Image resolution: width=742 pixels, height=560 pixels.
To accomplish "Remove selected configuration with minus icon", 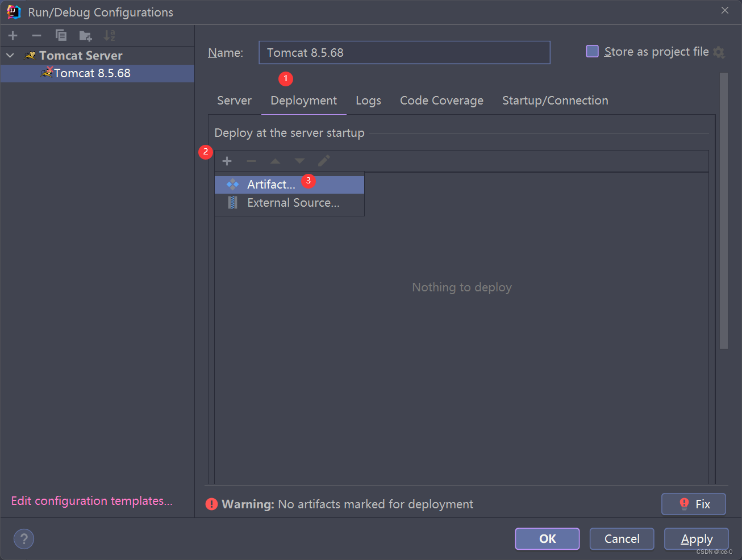I will [36, 36].
